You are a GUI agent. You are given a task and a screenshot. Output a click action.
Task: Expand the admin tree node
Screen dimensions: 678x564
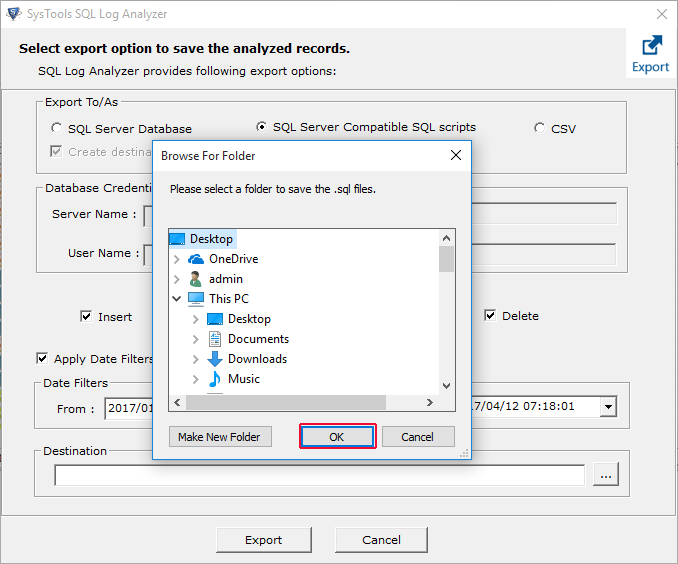pos(176,279)
